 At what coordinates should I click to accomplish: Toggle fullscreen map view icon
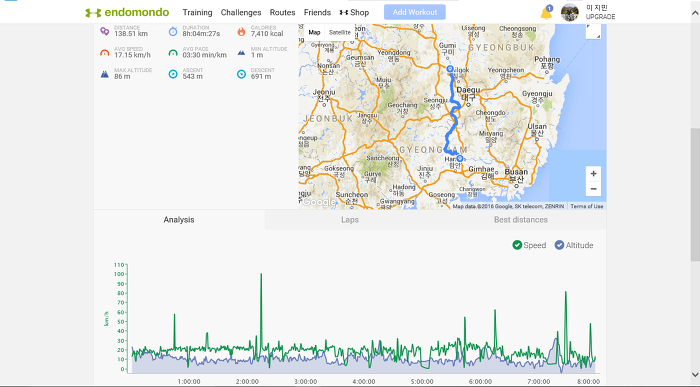pos(593,31)
